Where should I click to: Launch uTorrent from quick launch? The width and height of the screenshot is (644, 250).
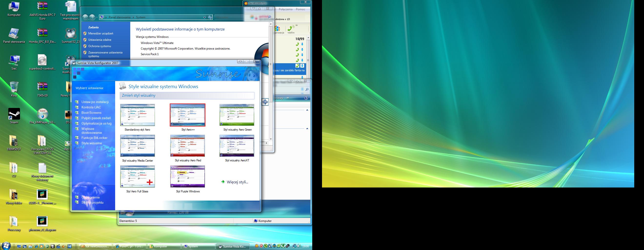(47, 247)
